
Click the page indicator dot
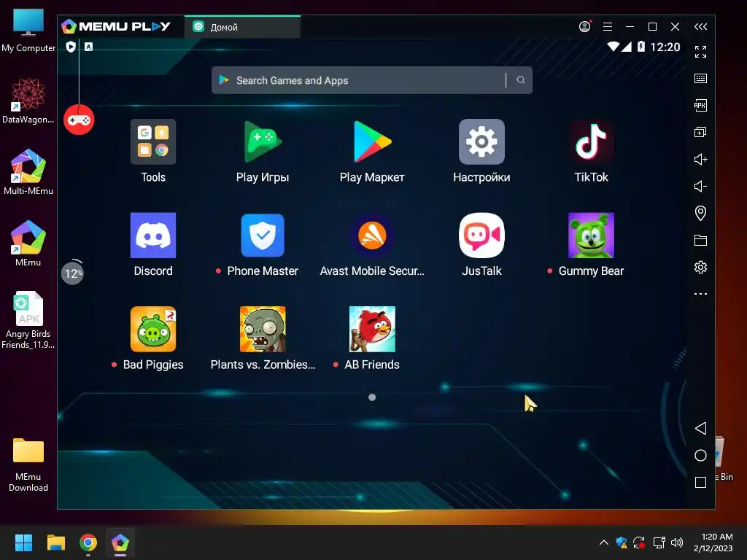click(372, 397)
